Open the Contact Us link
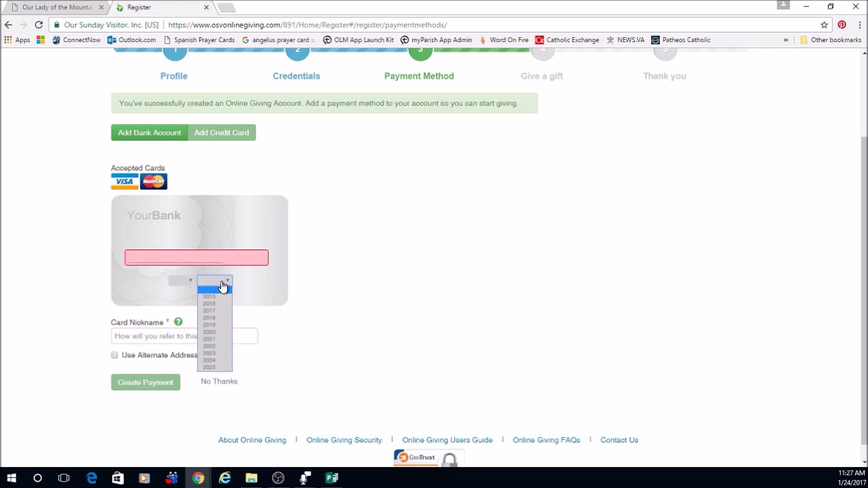The width and height of the screenshot is (868, 488). 619,440
